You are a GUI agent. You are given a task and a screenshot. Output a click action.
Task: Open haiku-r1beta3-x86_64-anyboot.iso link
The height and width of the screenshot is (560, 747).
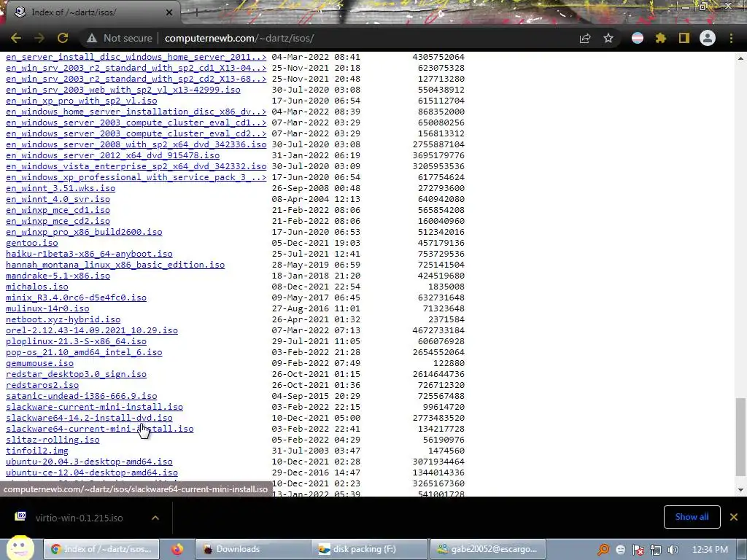[x=89, y=254]
